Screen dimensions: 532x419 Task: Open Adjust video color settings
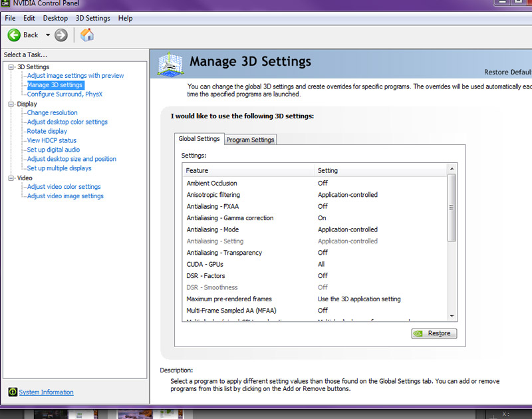[64, 187]
